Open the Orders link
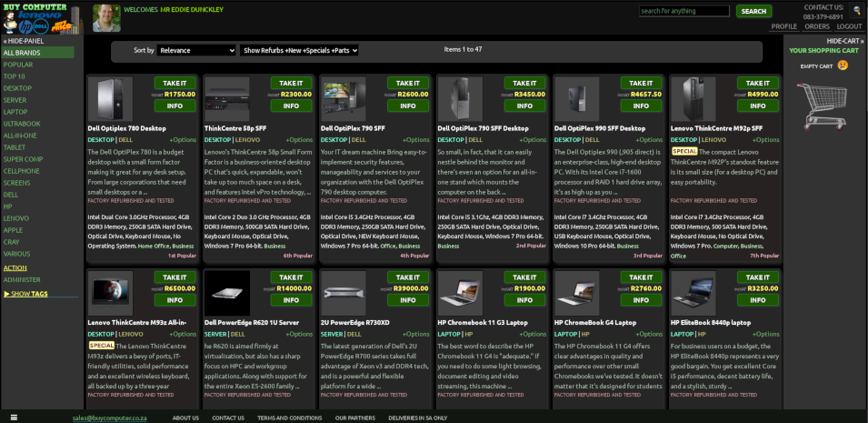868x423 pixels. 817,26
